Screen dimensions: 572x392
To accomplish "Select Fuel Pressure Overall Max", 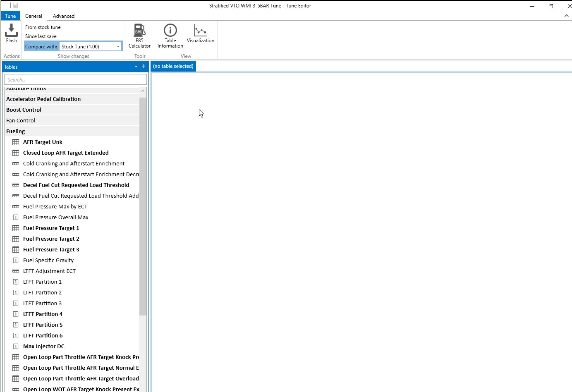I will [56, 217].
